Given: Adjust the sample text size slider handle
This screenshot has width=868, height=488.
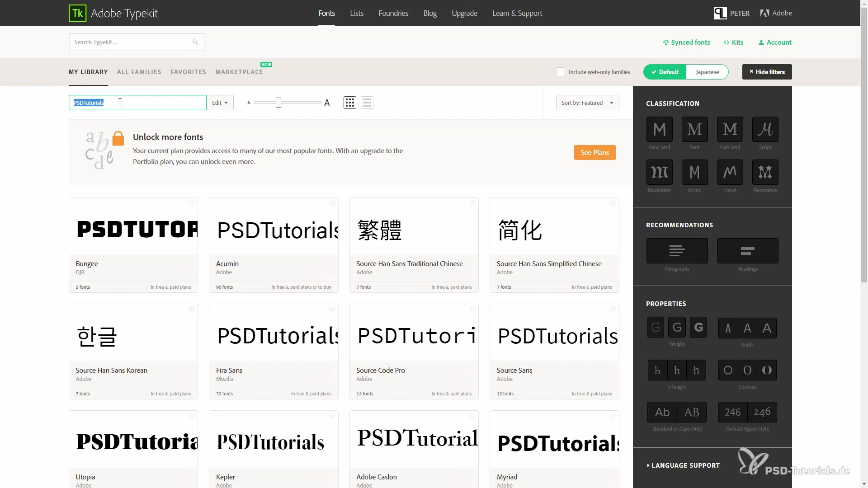Looking at the screenshot, I should click(278, 103).
